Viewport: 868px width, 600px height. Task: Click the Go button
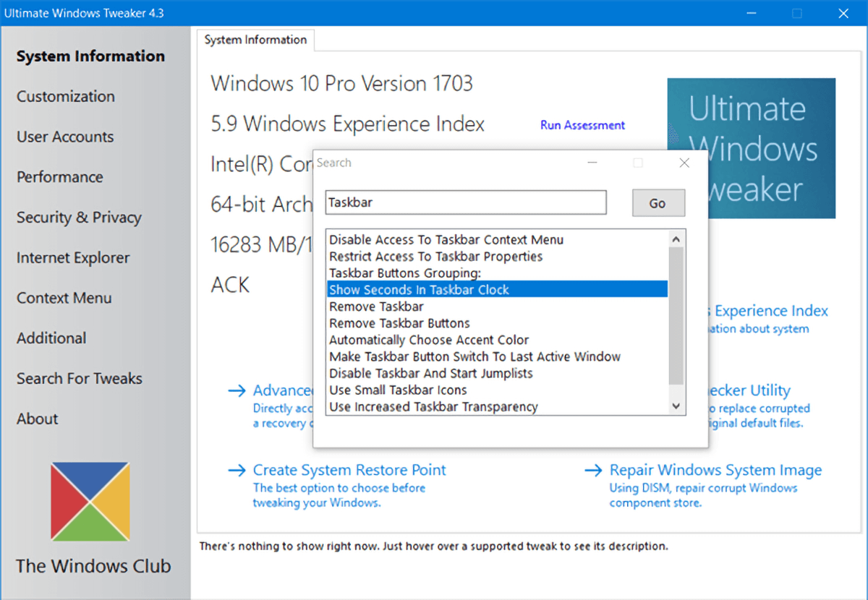[658, 203]
